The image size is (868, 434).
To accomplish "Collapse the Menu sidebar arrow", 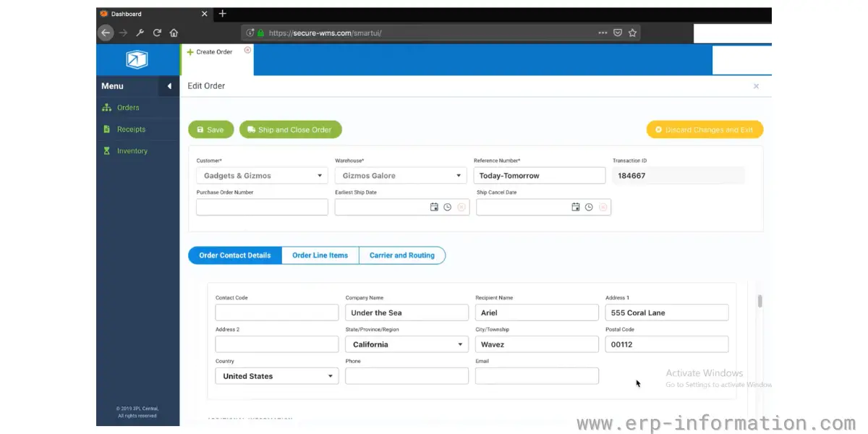I will tap(169, 86).
